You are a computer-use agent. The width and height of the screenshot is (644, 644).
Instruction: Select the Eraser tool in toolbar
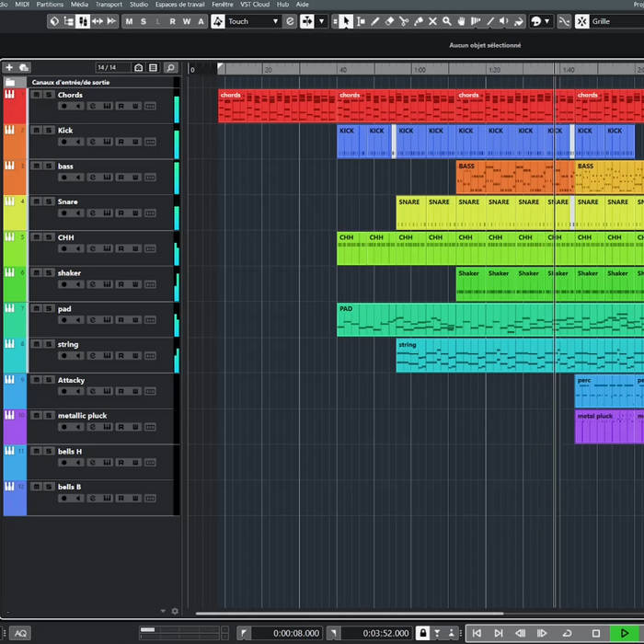click(x=389, y=21)
